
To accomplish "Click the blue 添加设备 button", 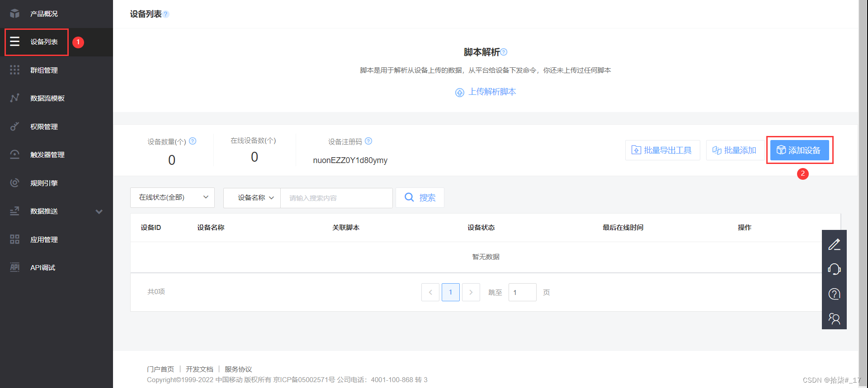I will pyautogui.click(x=799, y=150).
